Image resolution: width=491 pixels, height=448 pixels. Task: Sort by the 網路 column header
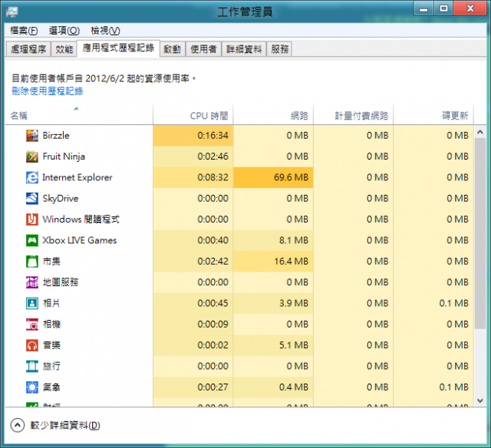click(273, 115)
